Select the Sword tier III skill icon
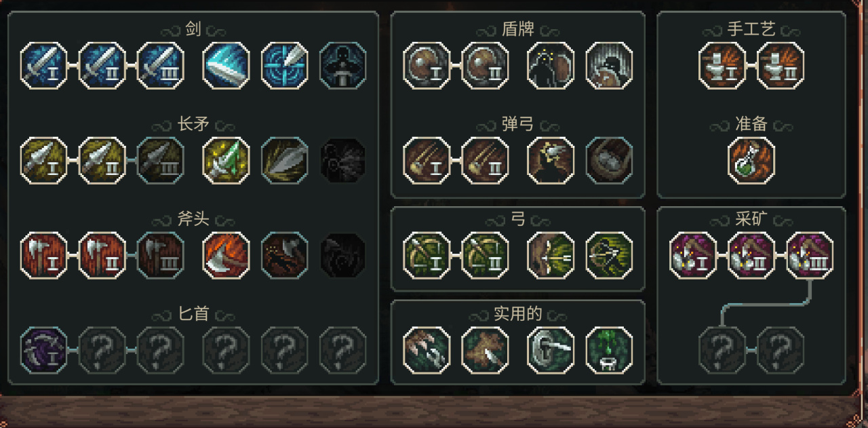This screenshot has height=428, width=868. 161,66
